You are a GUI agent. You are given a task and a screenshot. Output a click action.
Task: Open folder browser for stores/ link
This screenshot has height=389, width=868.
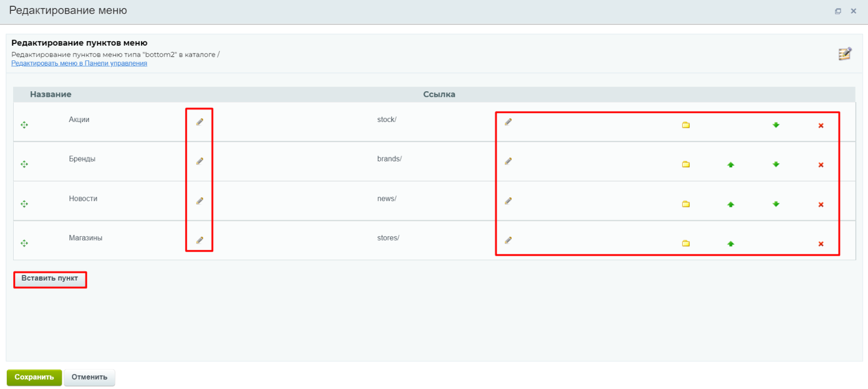(686, 244)
